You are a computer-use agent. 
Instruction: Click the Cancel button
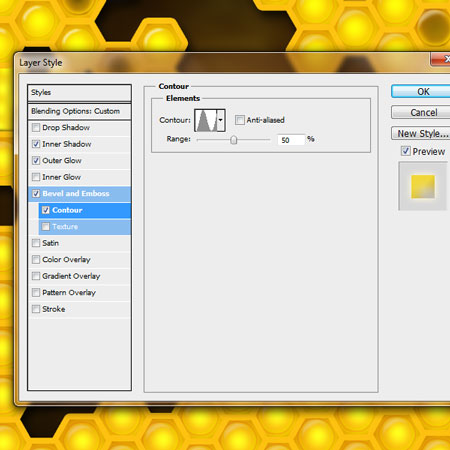click(x=421, y=112)
